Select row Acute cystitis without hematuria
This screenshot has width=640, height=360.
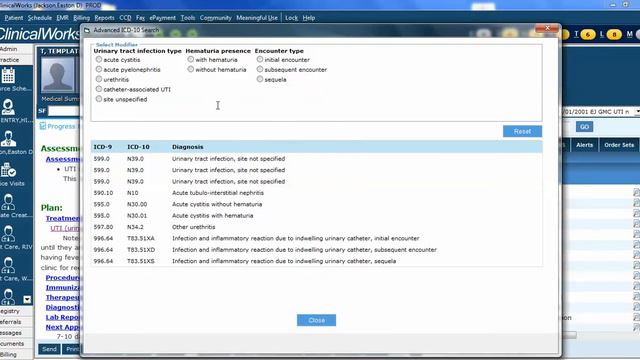tap(317, 204)
